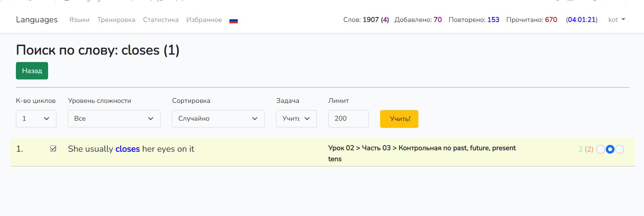Open the cycles count dropdown

[36, 119]
